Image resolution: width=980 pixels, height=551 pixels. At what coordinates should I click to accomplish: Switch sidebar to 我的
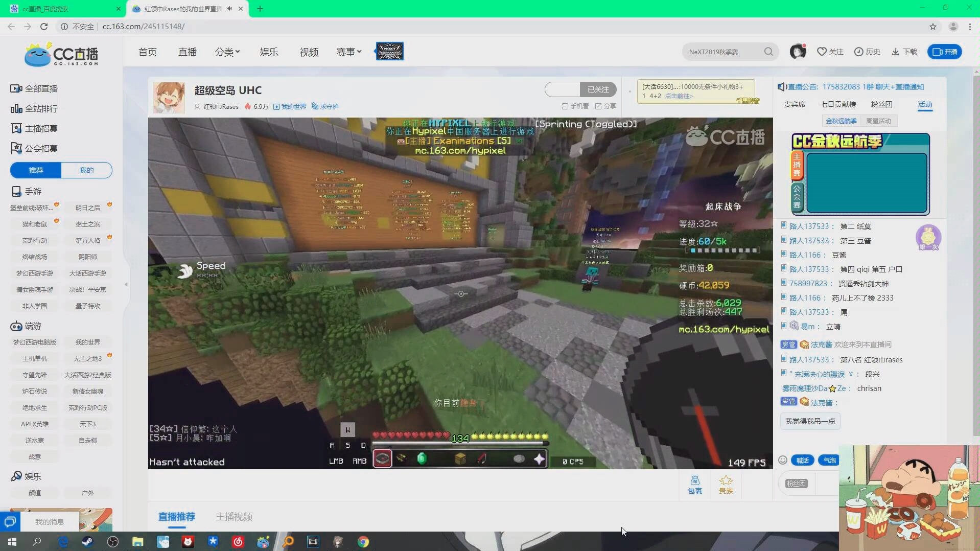pyautogui.click(x=86, y=170)
